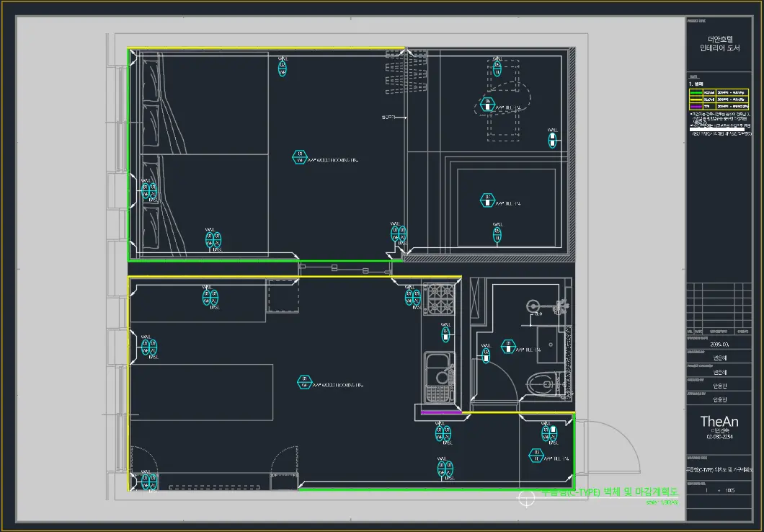Click the wall tag on the upper bathroom's right wall
This screenshot has height=532, width=764.
click(x=552, y=141)
